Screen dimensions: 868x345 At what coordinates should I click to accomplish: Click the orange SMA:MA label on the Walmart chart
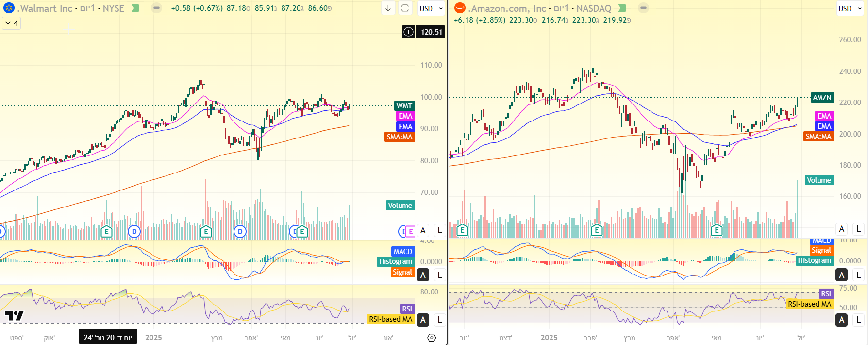point(400,137)
